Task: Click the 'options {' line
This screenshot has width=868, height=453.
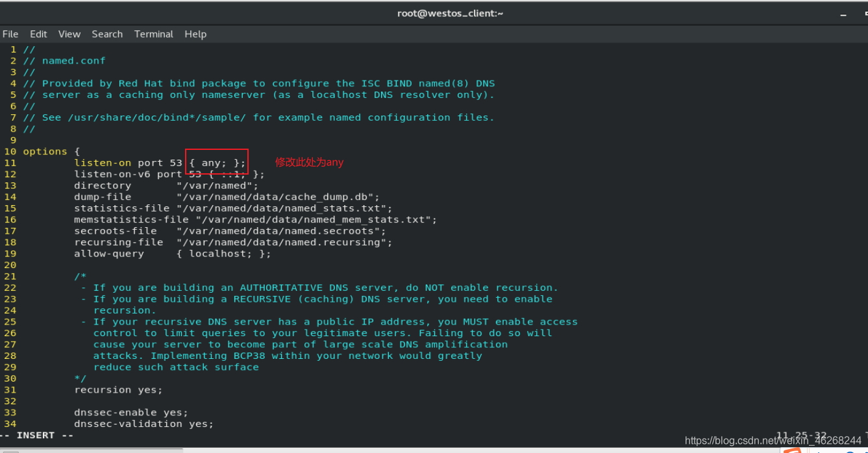Action: [x=51, y=151]
